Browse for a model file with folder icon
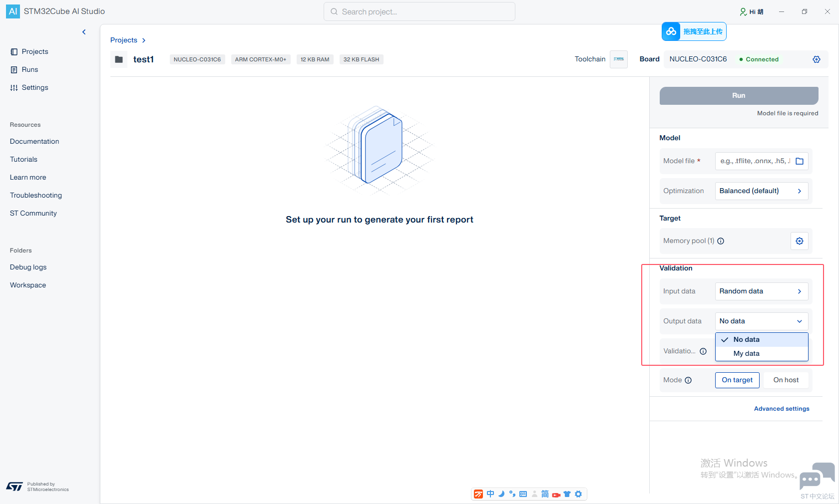Image resolution: width=839 pixels, height=504 pixels. click(800, 161)
